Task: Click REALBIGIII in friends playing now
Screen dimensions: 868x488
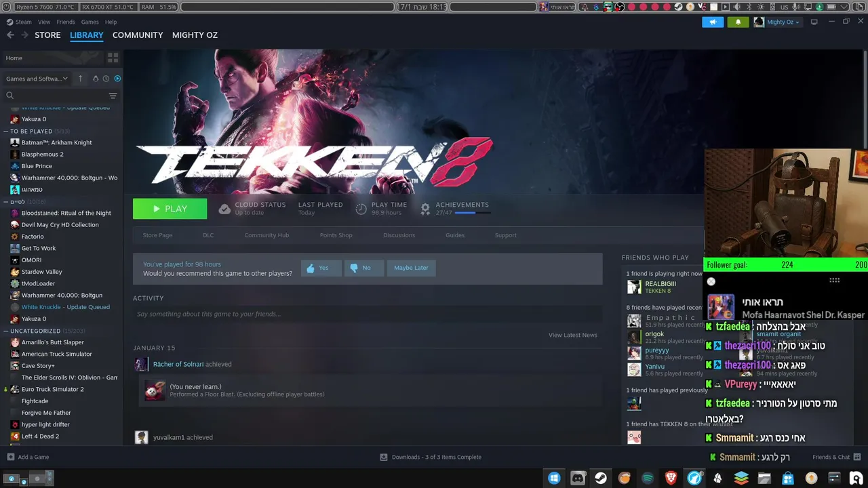Action: [660, 284]
